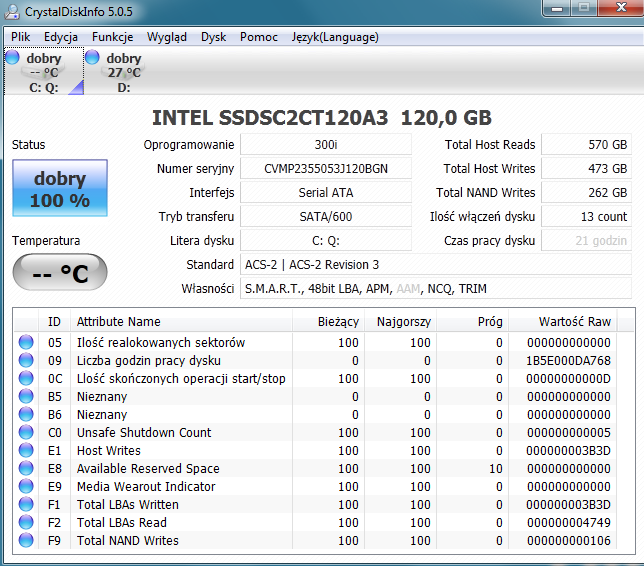The image size is (644, 566).
Task: Click the greyed 21 godzin value
Action: point(586,241)
